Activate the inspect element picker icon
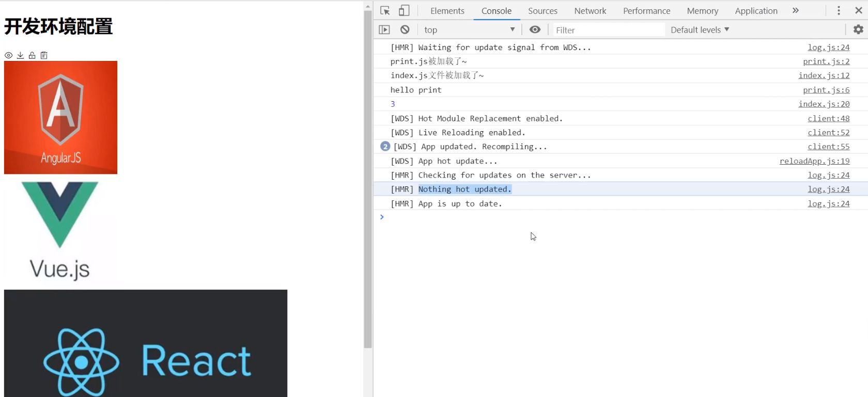Image resolution: width=868 pixels, height=397 pixels. 385,10
